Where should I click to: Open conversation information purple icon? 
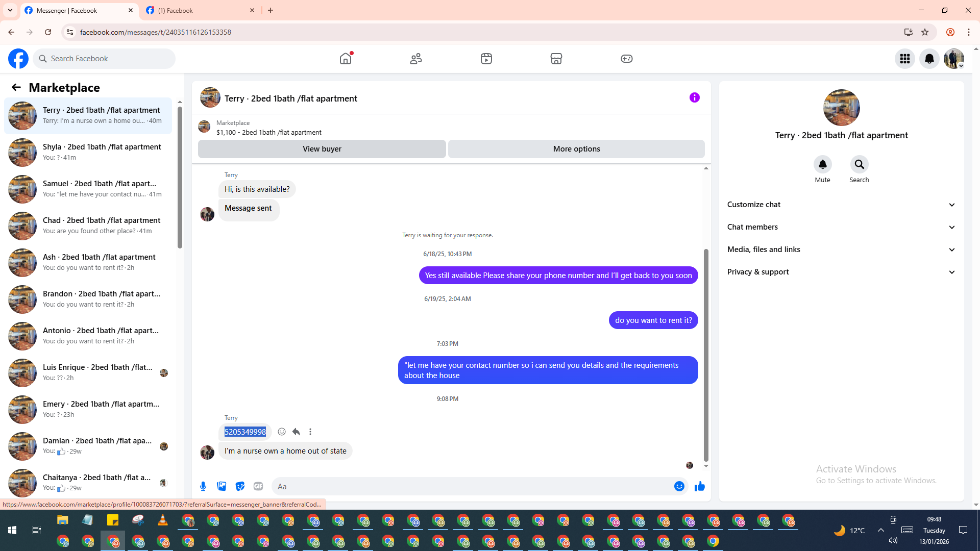[694, 97]
